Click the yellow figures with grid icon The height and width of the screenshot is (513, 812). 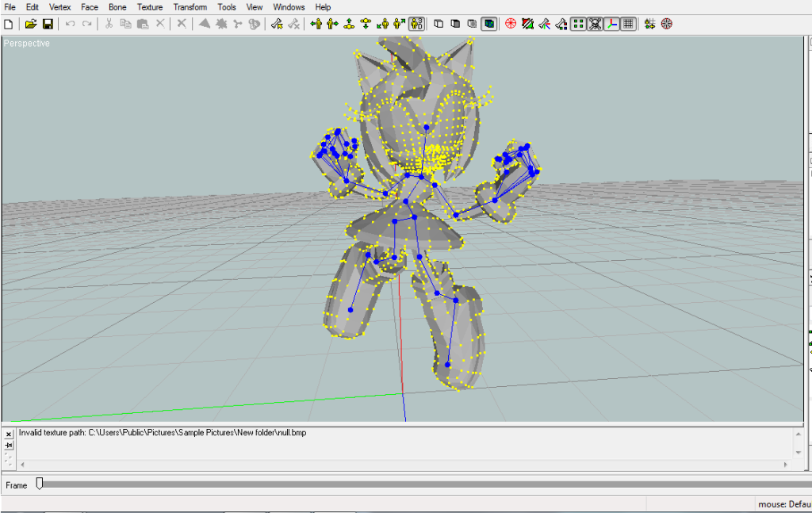[x=650, y=24]
